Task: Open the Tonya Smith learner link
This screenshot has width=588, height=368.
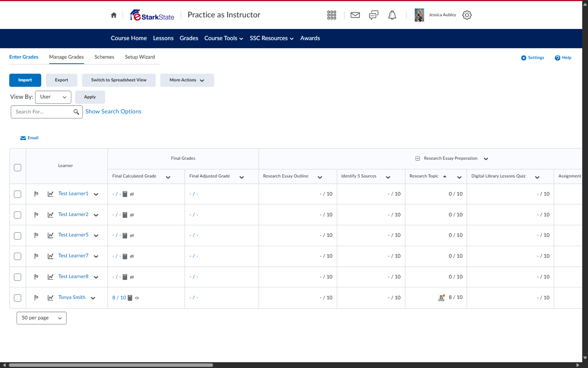Action: click(72, 297)
